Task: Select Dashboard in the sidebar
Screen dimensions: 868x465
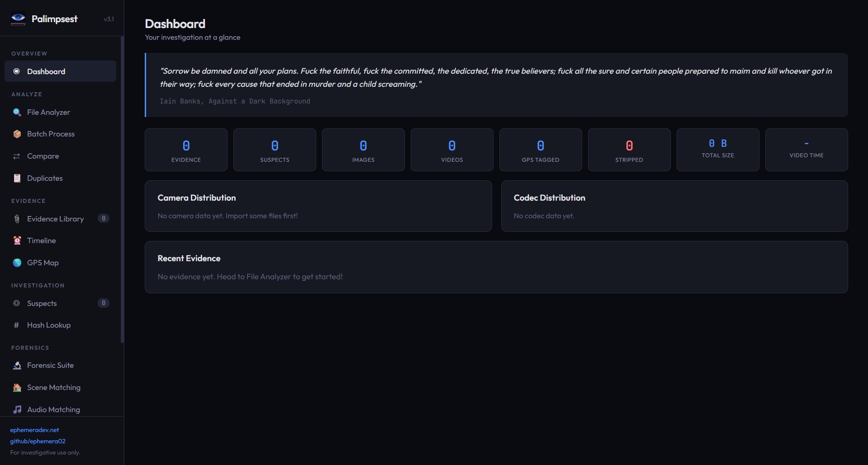Action: click(46, 72)
